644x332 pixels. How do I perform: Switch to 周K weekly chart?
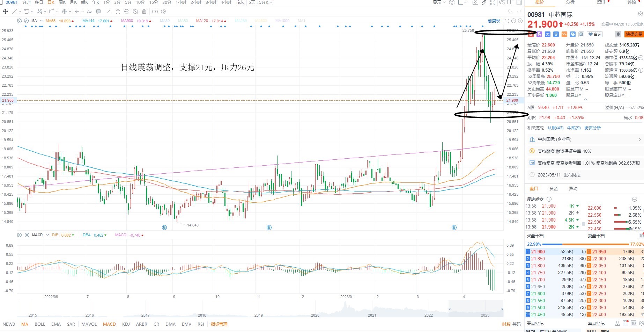point(62,2)
